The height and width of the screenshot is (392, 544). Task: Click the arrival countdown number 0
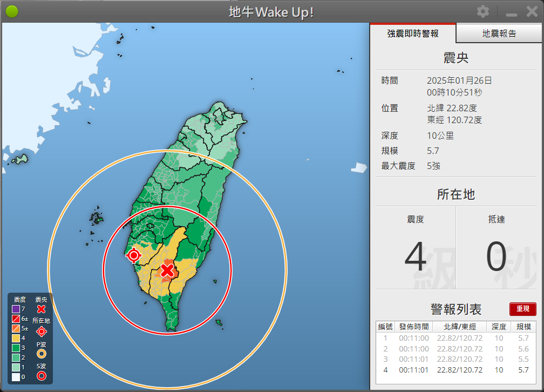[496, 257]
